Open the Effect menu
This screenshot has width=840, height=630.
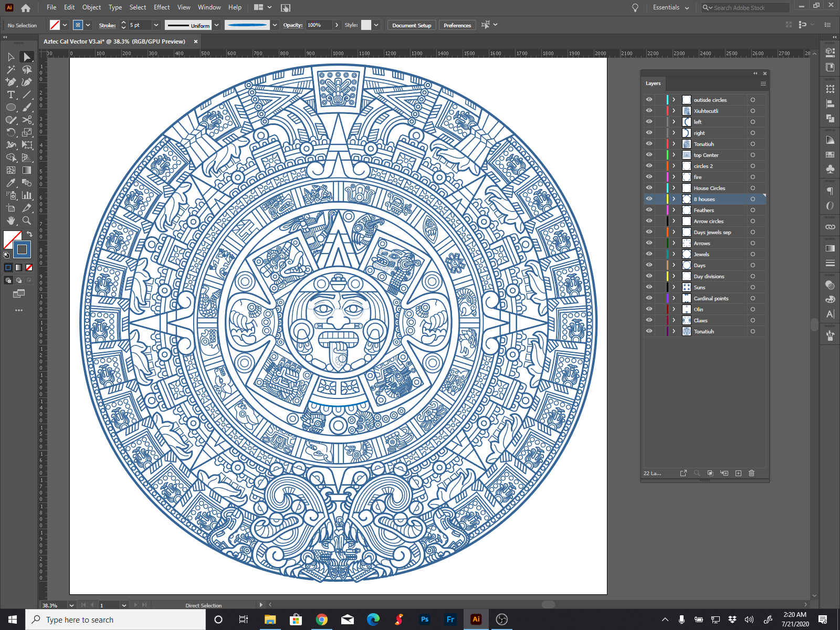[x=162, y=7]
